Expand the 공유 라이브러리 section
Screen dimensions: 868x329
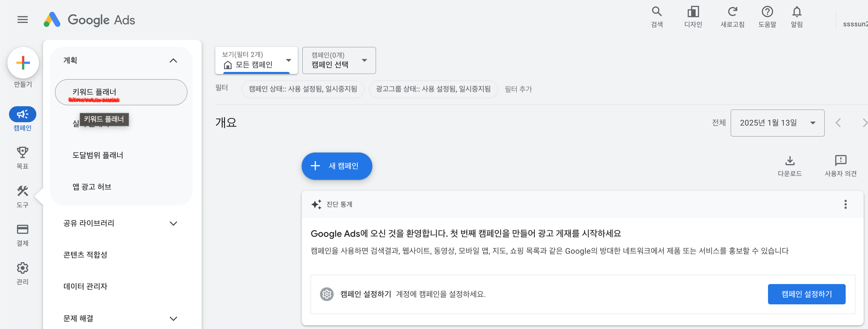point(173,223)
